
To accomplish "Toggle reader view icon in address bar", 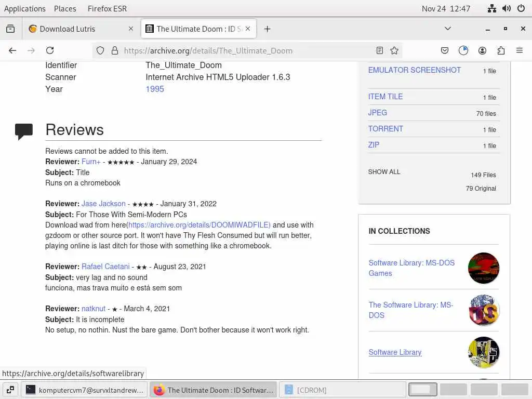I will click(x=380, y=50).
